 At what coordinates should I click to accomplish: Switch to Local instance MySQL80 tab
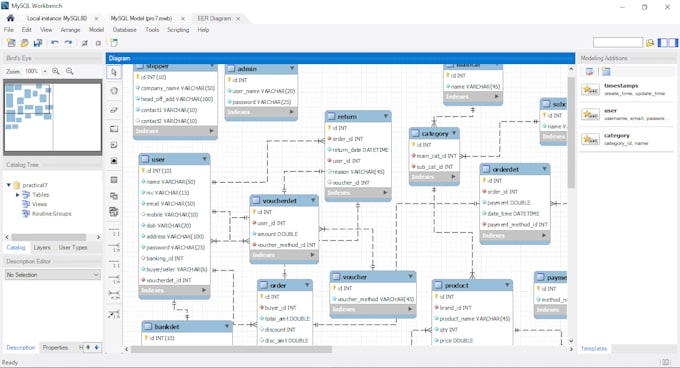tap(57, 18)
